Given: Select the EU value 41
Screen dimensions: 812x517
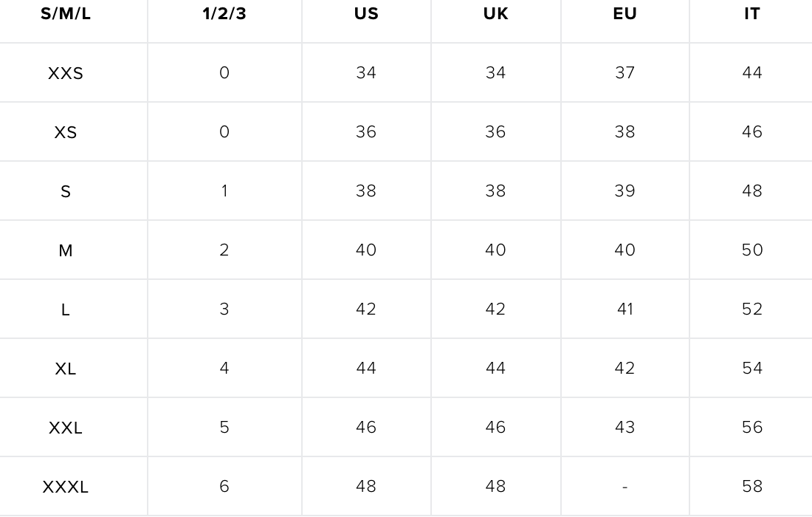Looking at the screenshot, I should coord(625,309).
